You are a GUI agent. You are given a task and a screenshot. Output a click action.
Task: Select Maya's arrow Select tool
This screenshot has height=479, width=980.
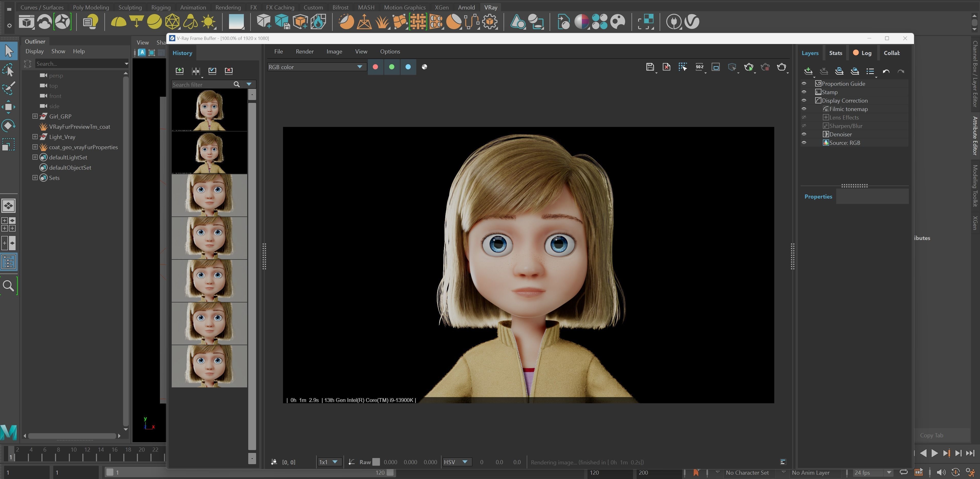coord(8,51)
